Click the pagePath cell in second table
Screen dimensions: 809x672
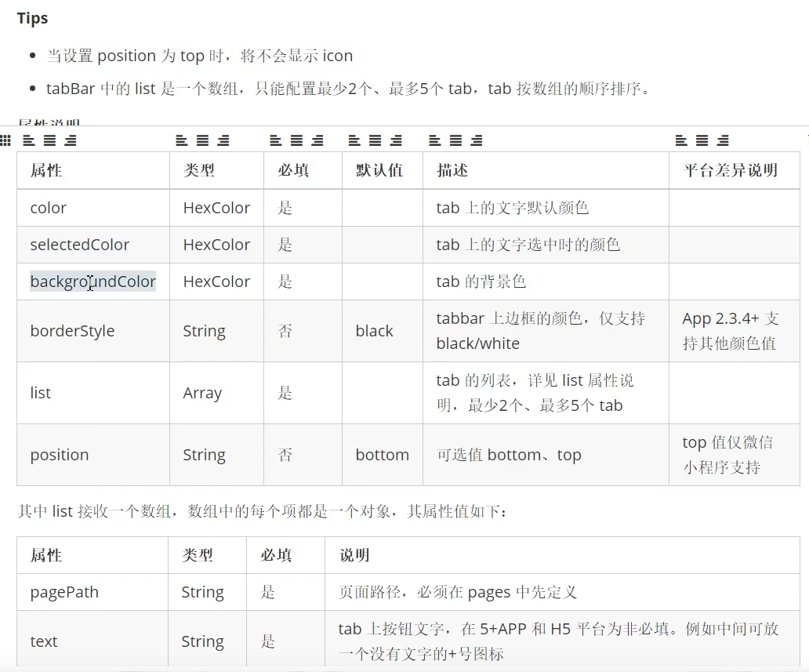click(x=93, y=592)
